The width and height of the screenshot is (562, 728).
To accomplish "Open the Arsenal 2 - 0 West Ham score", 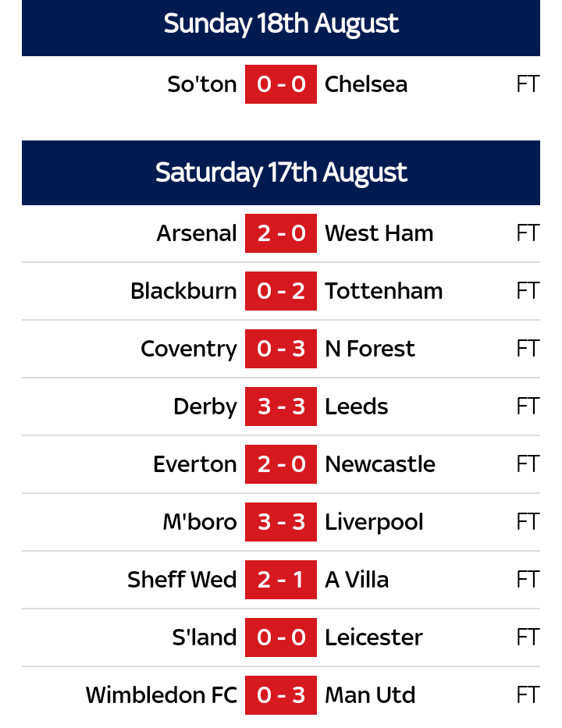I will (281, 233).
